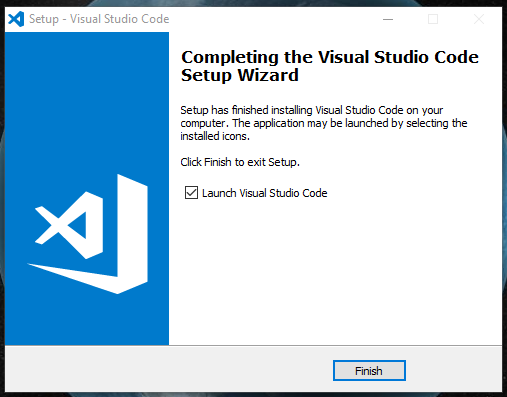
Task: Click the Finish button
Action: click(369, 370)
